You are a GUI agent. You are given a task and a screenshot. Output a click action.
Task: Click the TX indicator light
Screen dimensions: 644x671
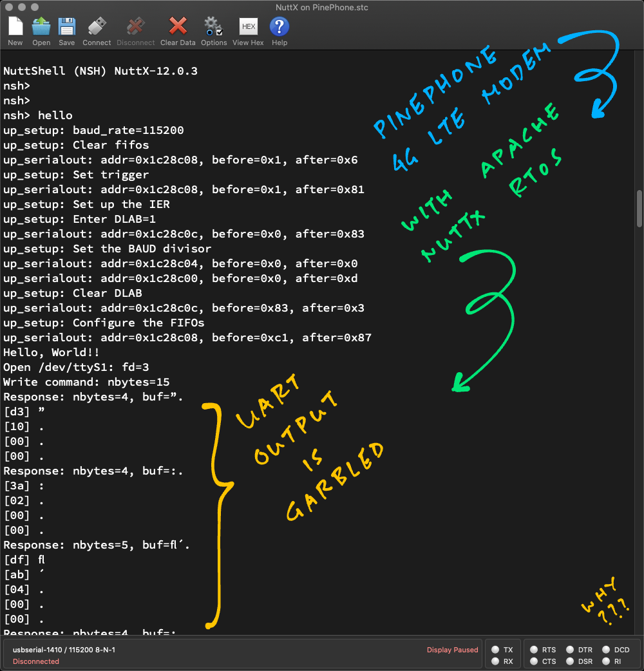(x=495, y=650)
